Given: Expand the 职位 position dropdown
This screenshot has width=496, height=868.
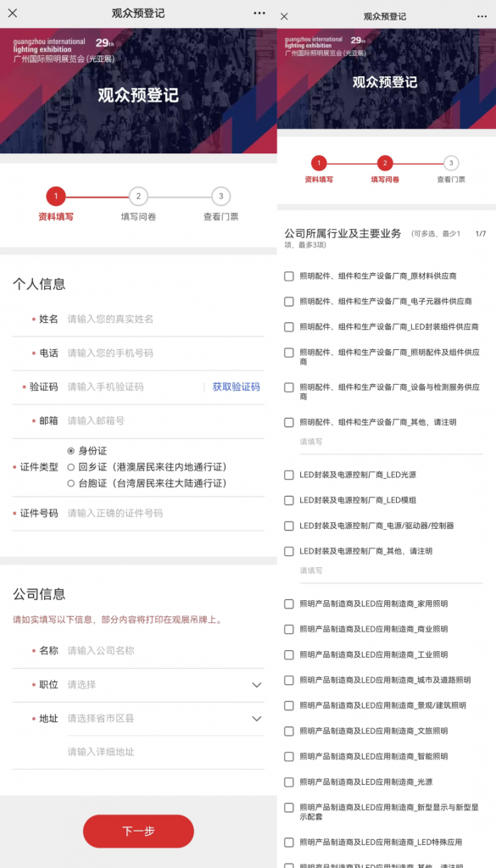Looking at the screenshot, I should [x=165, y=685].
